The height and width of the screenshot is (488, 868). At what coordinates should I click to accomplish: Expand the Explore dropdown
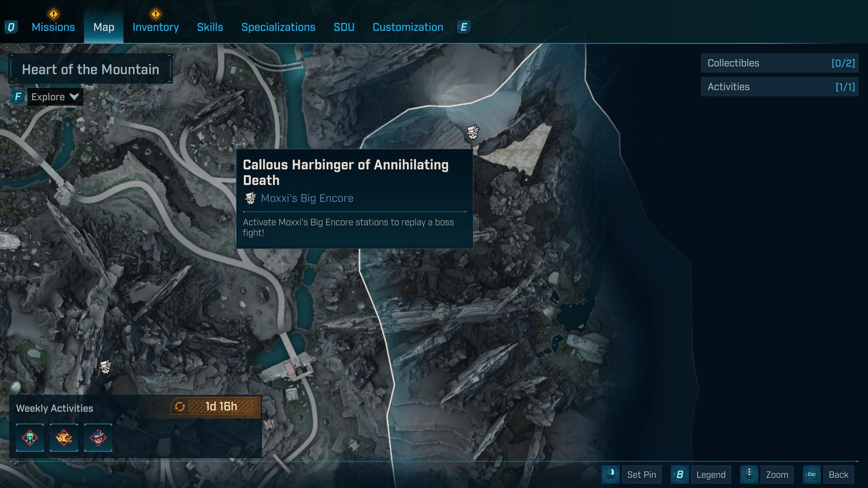(55, 97)
